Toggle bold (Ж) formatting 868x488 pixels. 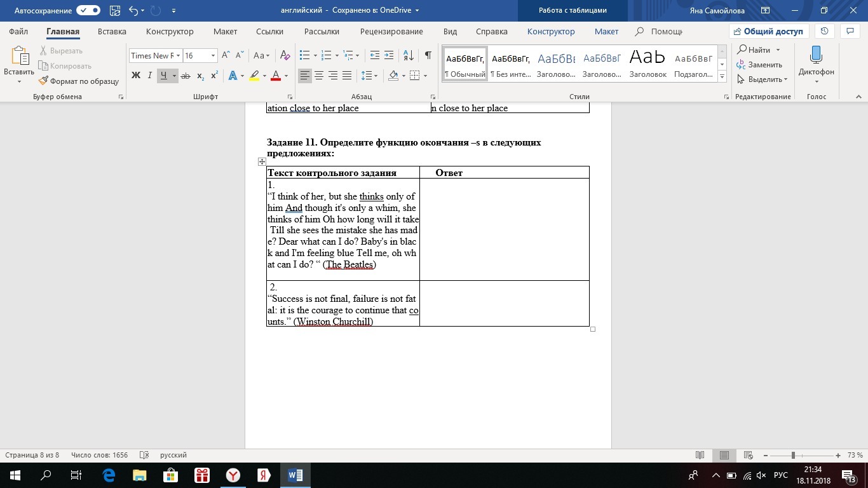click(135, 76)
